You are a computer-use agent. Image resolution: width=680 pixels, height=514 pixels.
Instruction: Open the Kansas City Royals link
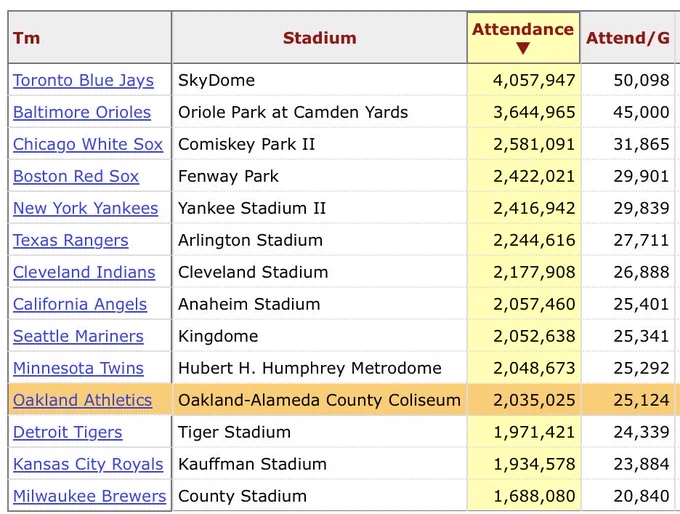coord(88,464)
